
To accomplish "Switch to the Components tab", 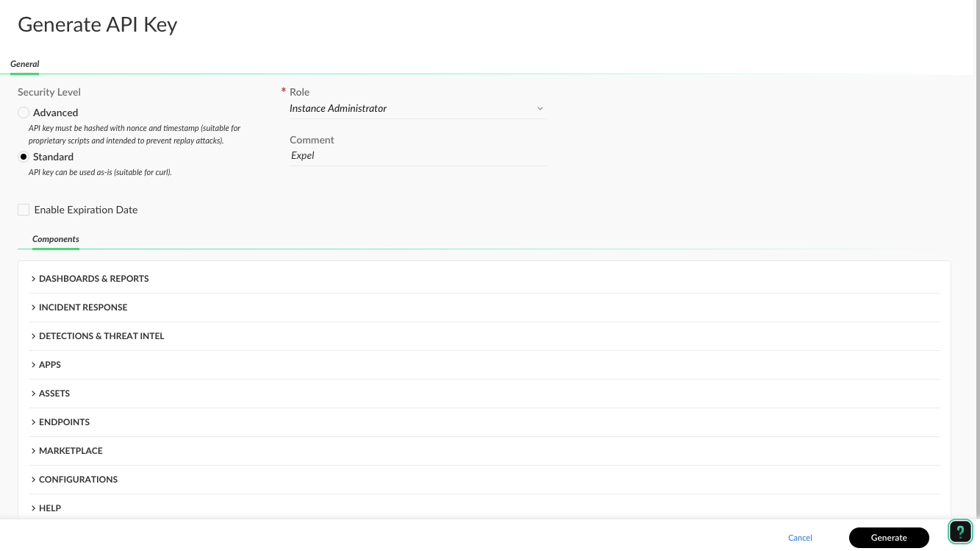I will [56, 239].
